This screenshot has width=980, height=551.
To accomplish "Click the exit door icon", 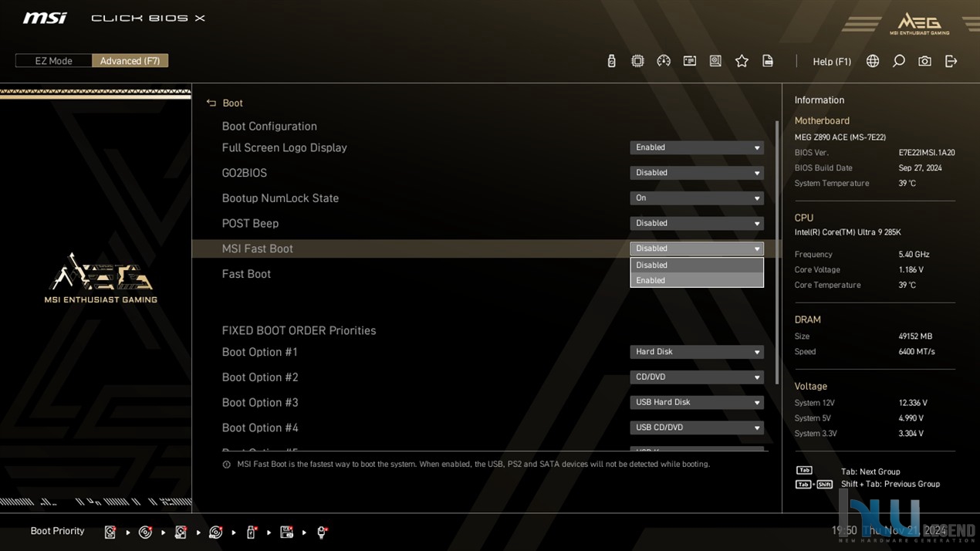I will [951, 61].
